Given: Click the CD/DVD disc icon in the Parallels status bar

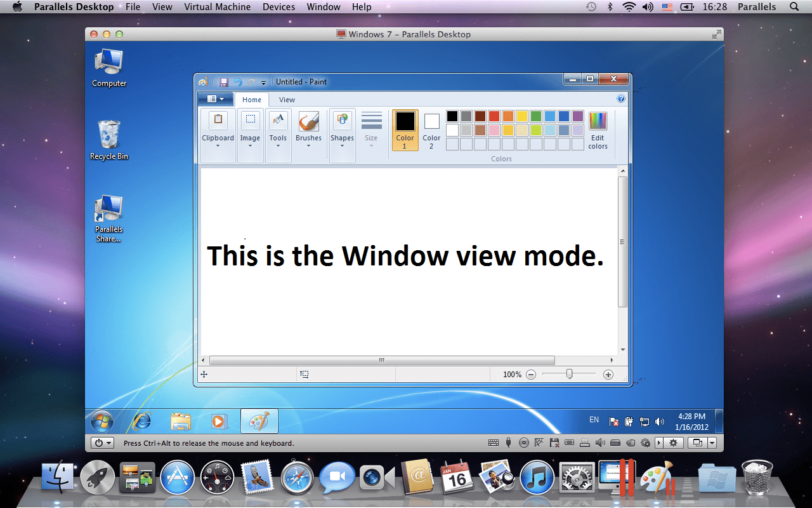Looking at the screenshot, I should (x=523, y=443).
